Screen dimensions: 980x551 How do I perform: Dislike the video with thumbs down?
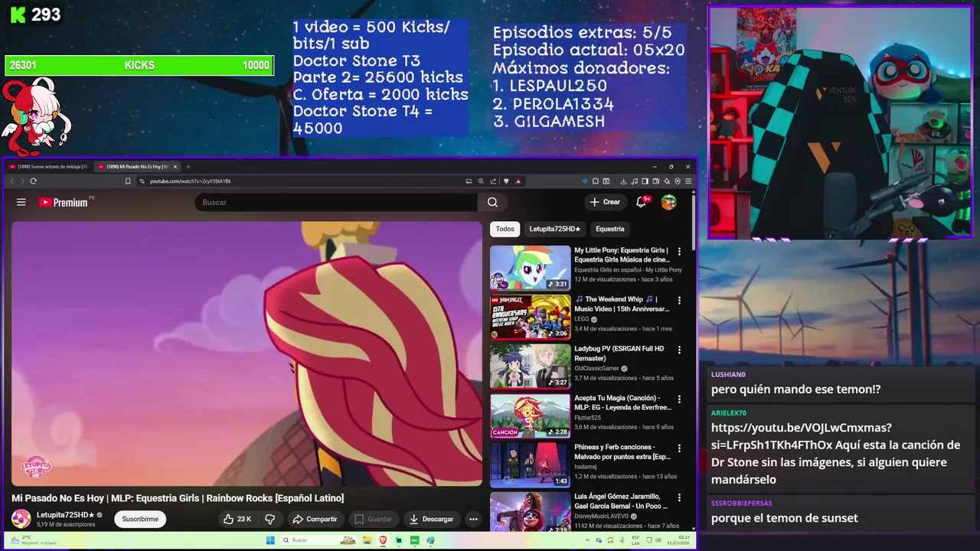pyautogui.click(x=269, y=519)
